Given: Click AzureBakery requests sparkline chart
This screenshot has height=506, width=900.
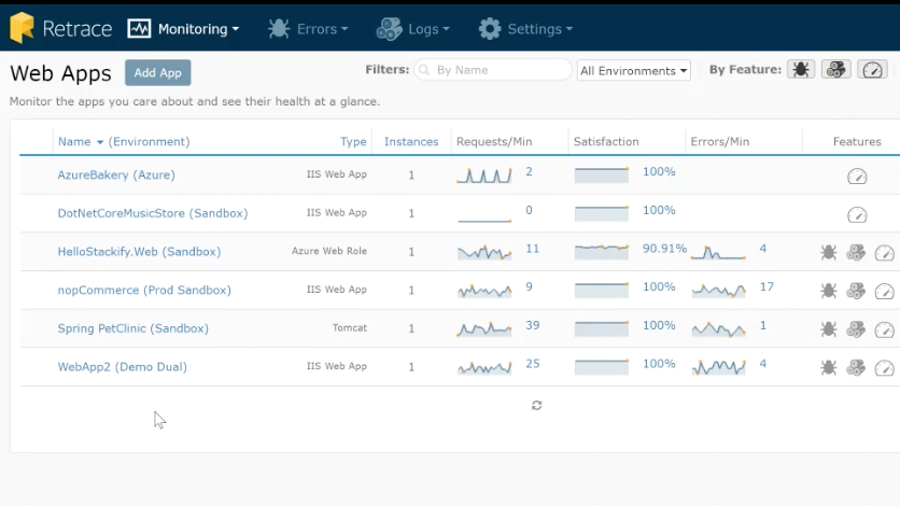Looking at the screenshot, I should point(484,175).
